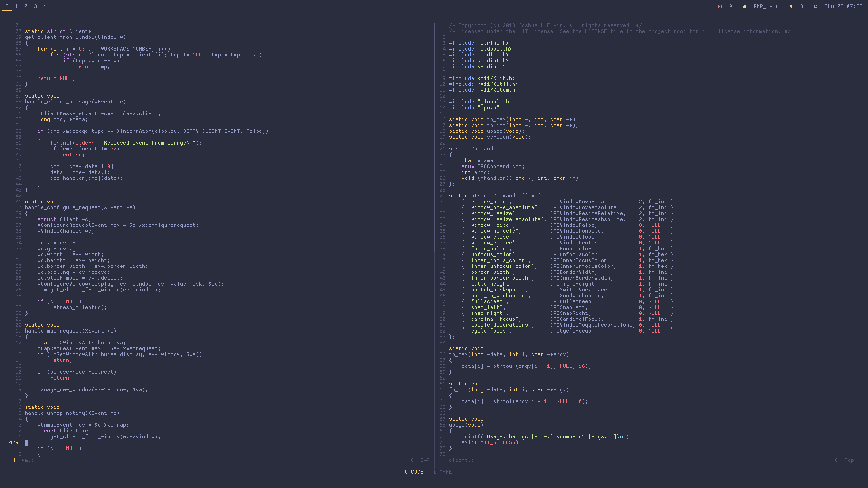
Task: Click the yellow volume speaker icon
Action: (791, 6)
